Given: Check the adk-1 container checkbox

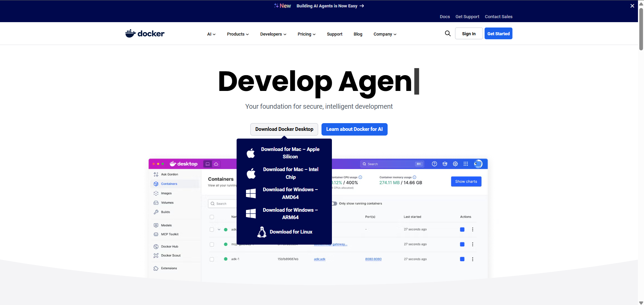Looking at the screenshot, I should pyautogui.click(x=212, y=259).
